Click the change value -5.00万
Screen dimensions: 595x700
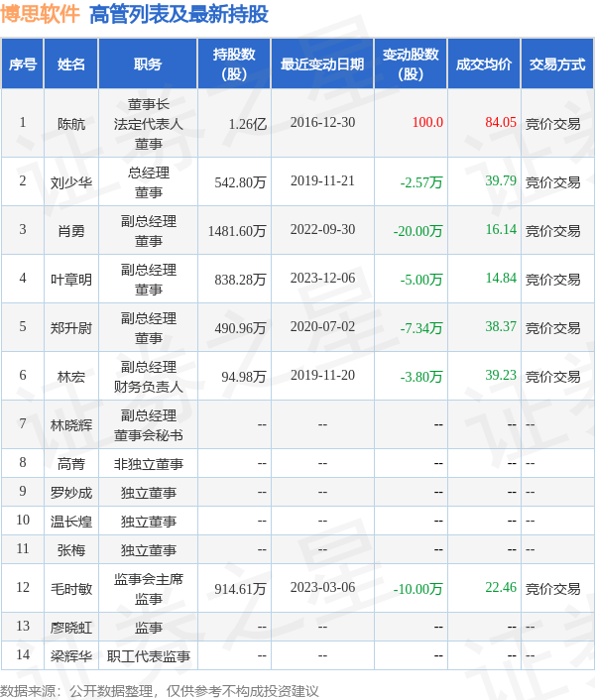421,280
